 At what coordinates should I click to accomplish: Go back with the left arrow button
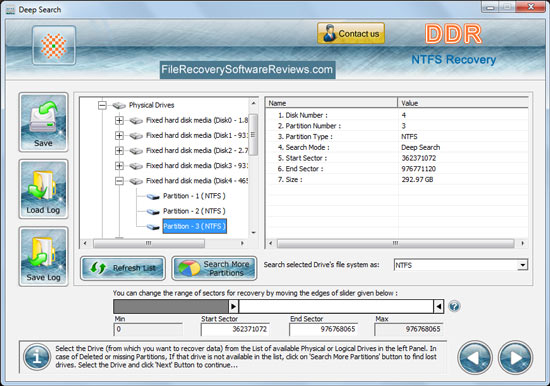[x=475, y=358]
